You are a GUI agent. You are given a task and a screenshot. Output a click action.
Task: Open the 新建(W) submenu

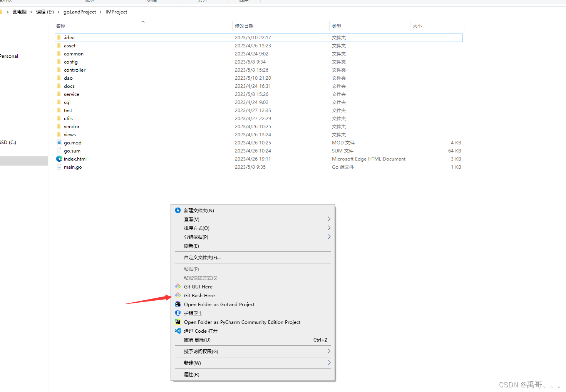[329, 362]
